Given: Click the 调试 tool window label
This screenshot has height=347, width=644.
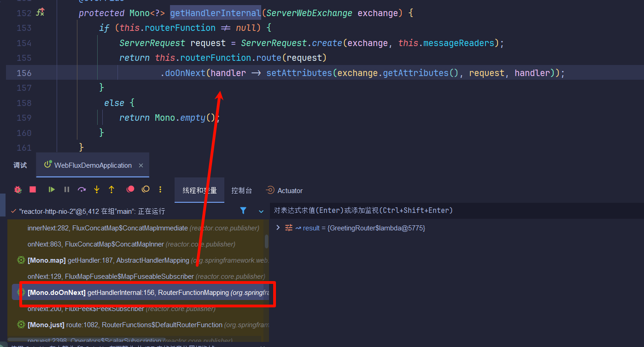Looking at the screenshot, I should [x=20, y=165].
